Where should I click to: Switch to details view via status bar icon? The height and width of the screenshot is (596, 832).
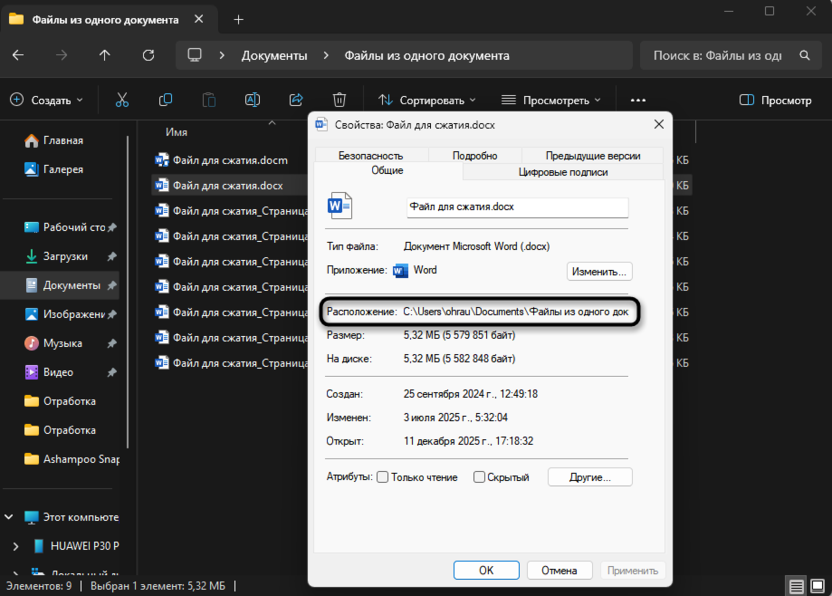[x=796, y=585]
